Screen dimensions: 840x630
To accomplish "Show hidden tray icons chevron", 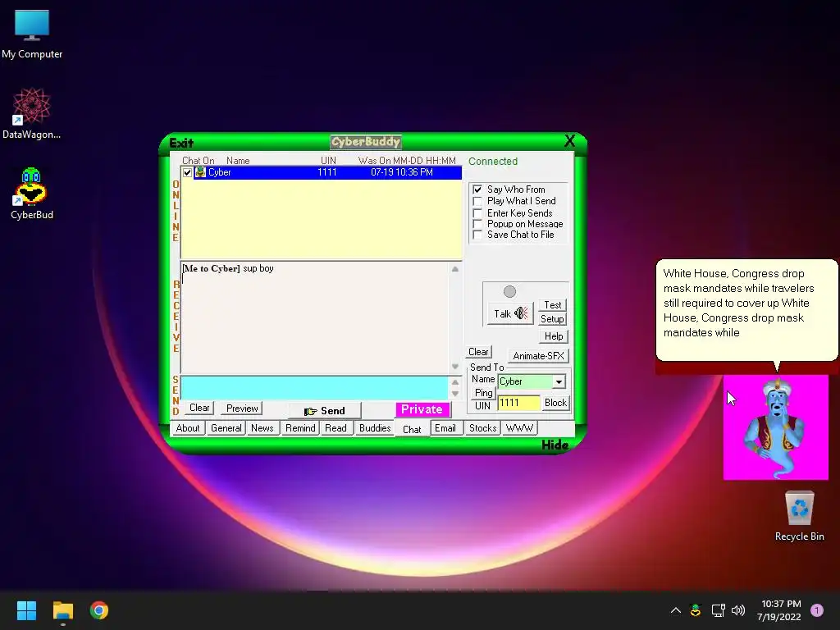I will coord(676,610).
